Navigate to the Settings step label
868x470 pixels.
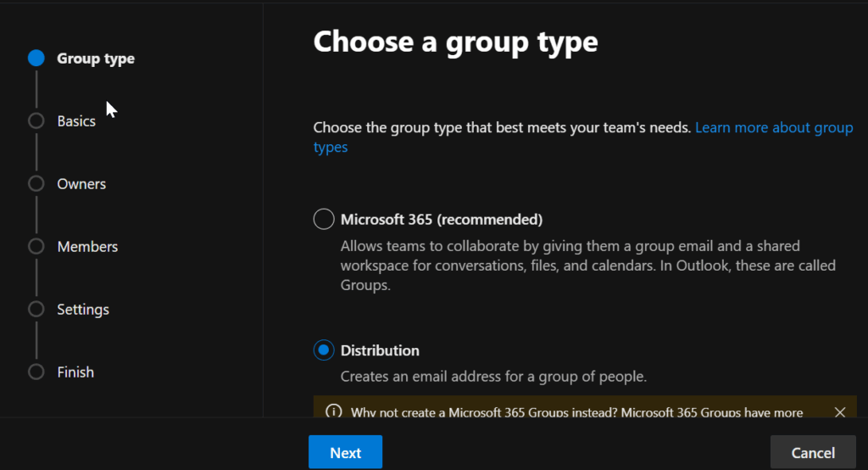pos(83,310)
